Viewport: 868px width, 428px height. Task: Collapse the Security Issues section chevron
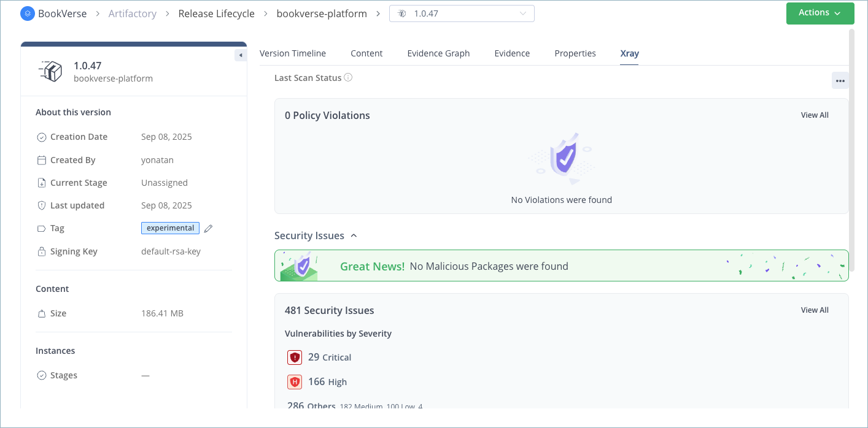(x=354, y=235)
